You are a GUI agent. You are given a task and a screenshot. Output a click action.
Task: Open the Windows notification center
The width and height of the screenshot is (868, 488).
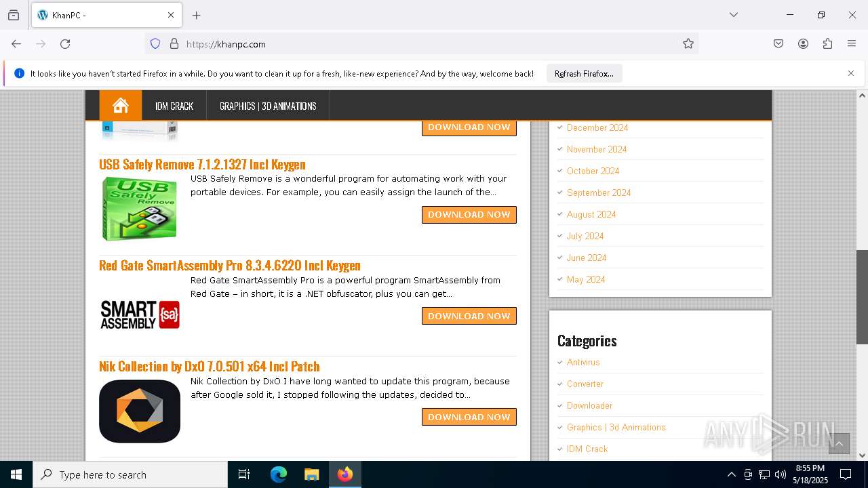(846, 474)
